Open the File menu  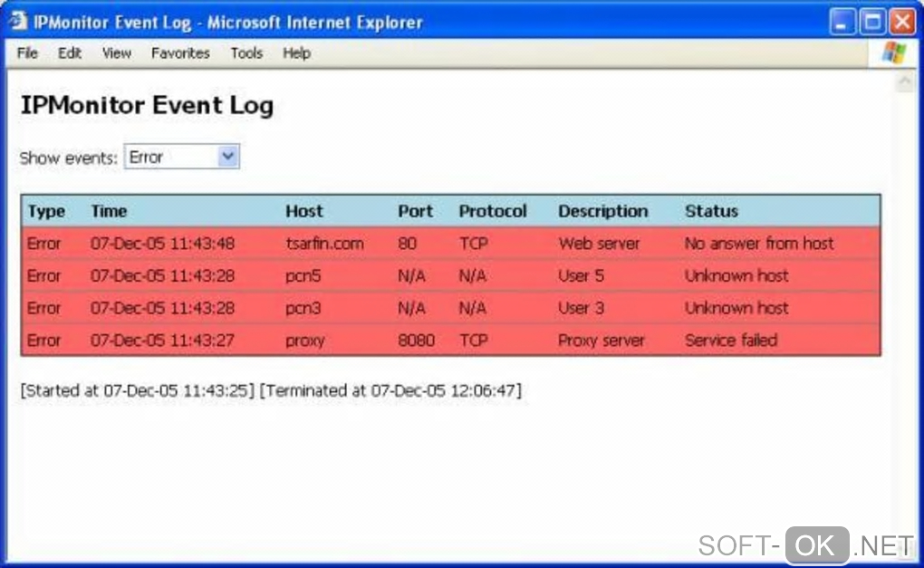pos(27,53)
